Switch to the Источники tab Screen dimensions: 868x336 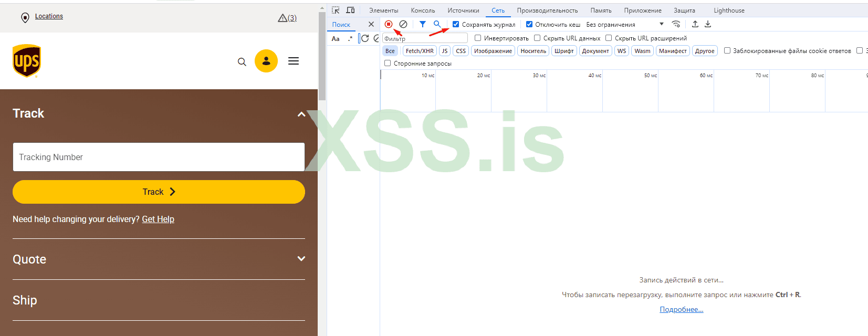point(463,10)
